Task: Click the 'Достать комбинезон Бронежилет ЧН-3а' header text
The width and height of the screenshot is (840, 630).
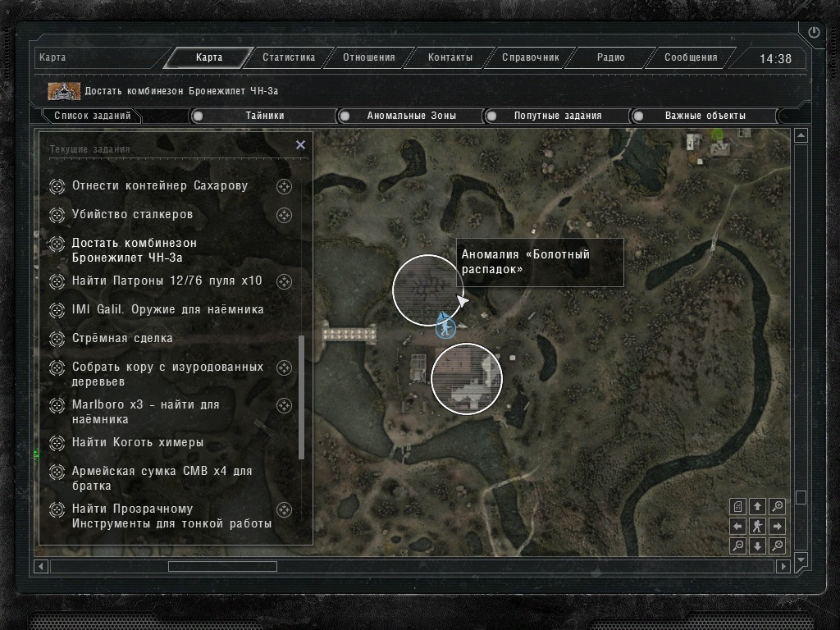Action: pos(181,91)
